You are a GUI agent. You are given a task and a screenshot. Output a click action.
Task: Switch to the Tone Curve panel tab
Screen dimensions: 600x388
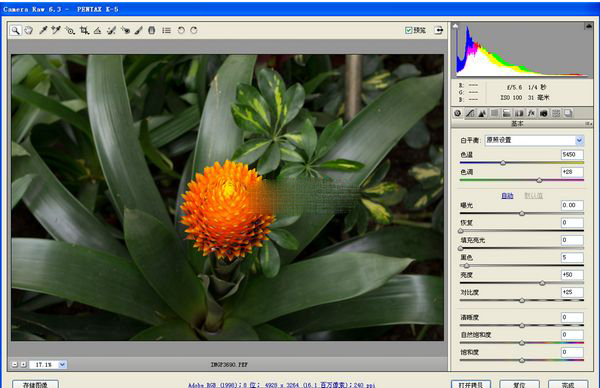point(470,113)
